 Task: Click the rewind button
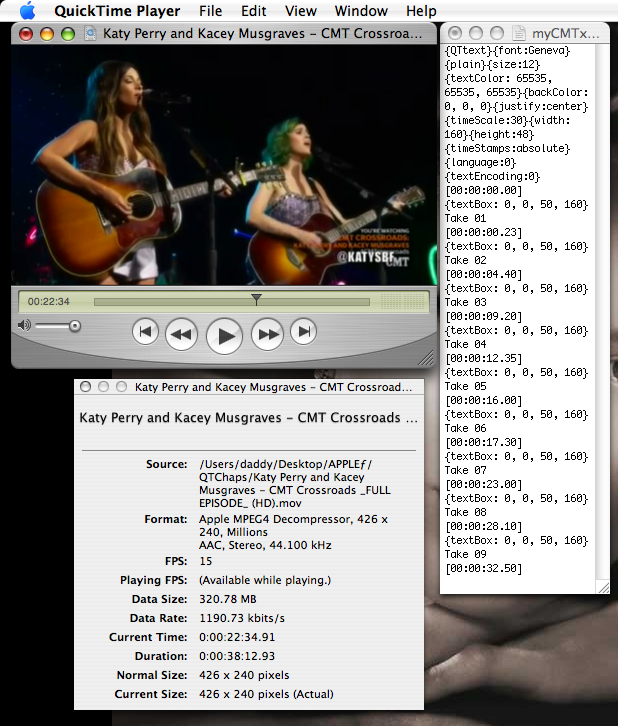[181, 334]
